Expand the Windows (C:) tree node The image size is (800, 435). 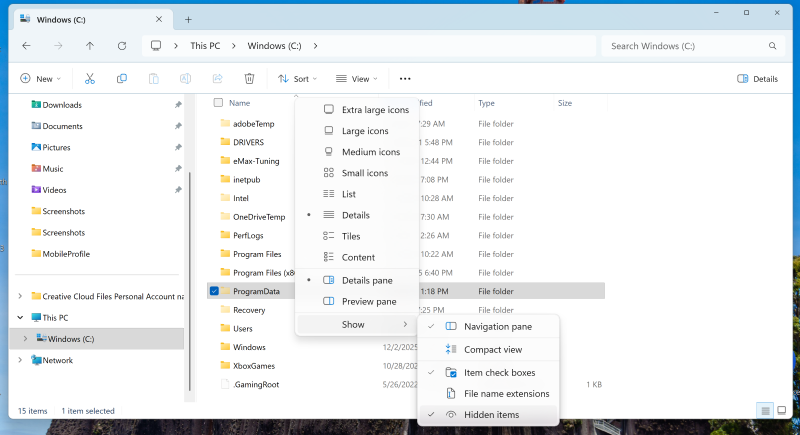pos(26,339)
